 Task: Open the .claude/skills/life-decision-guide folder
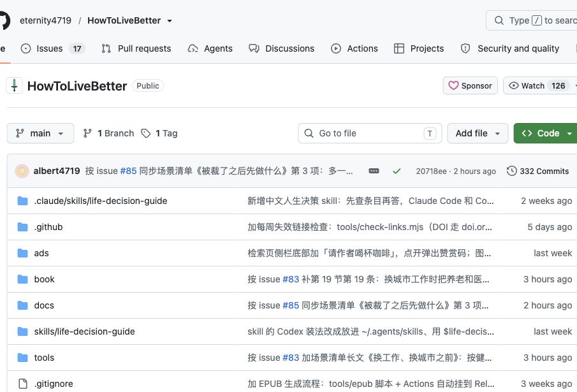(101, 201)
